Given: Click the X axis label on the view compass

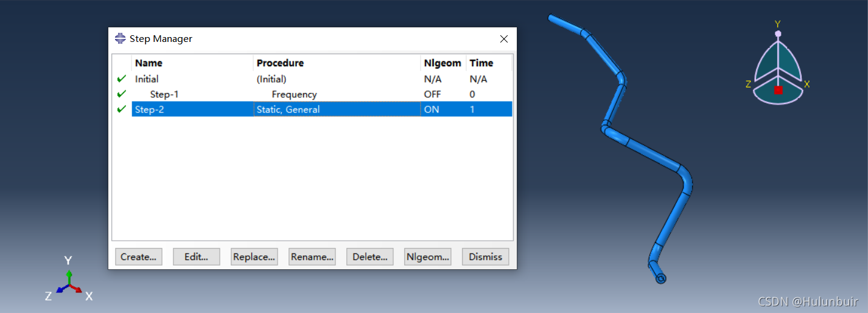Looking at the screenshot, I should (807, 84).
